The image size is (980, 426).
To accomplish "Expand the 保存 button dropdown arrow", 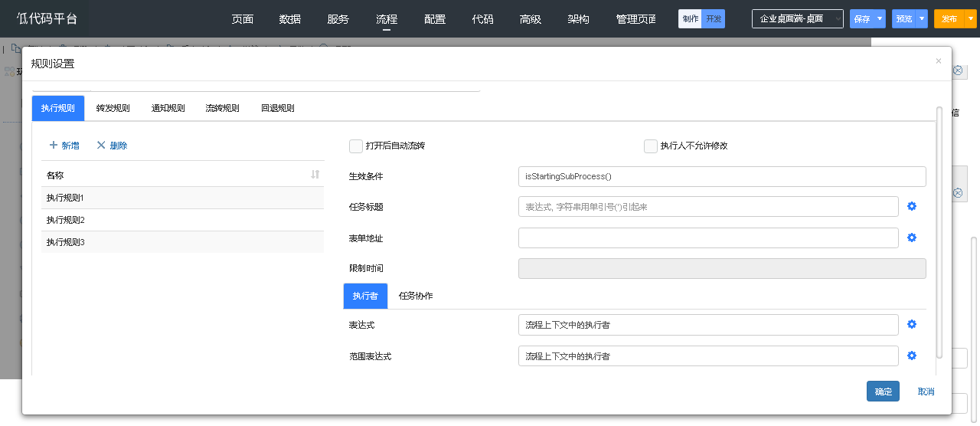I will tap(880, 18).
